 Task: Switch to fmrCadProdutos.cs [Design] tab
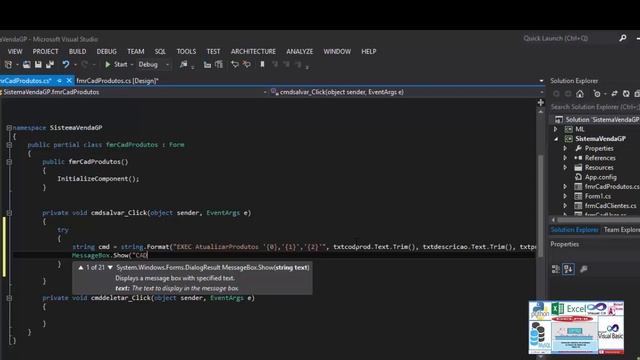(x=118, y=81)
